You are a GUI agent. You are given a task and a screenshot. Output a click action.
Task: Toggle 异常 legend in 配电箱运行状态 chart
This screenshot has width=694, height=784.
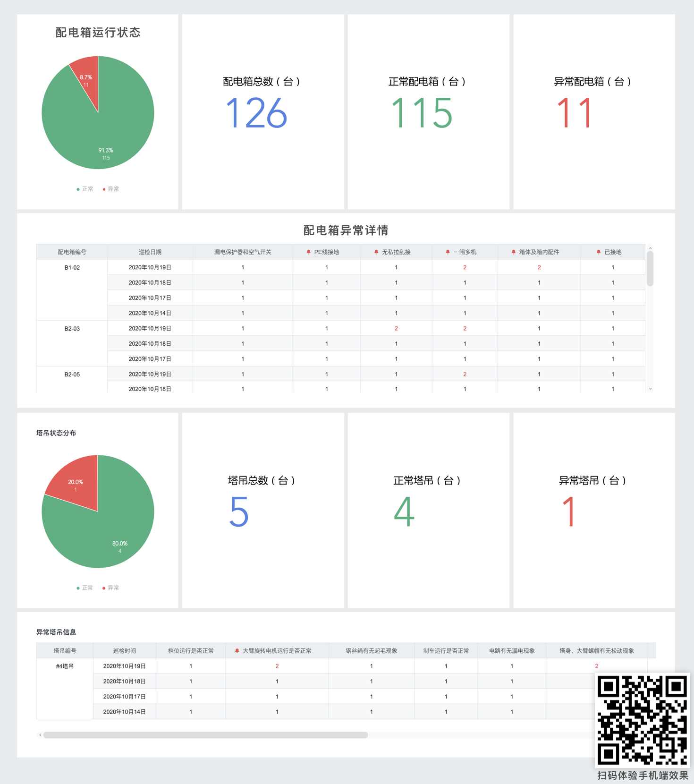pyautogui.click(x=111, y=189)
